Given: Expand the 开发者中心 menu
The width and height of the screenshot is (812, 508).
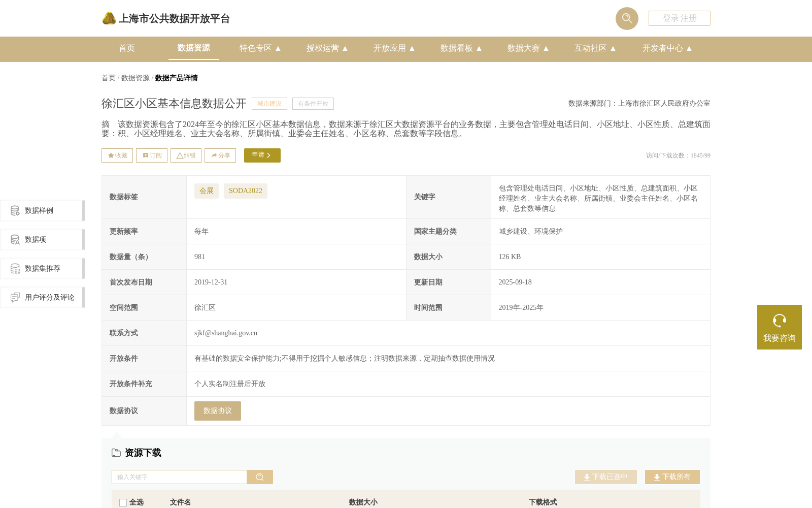Looking at the screenshot, I should [667, 48].
